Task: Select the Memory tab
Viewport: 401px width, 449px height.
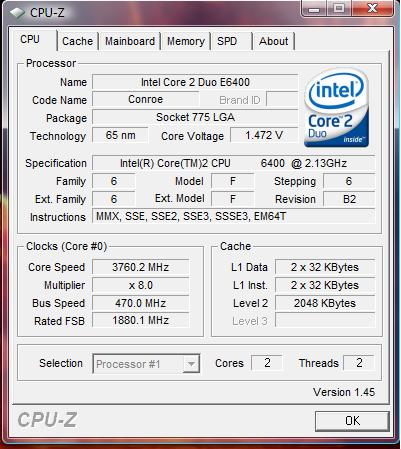Action: tap(186, 41)
